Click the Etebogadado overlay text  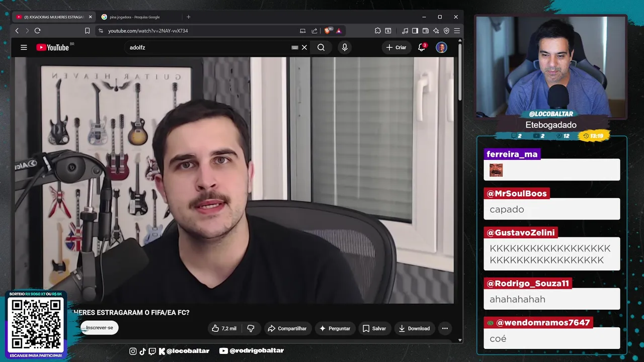coord(551,125)
